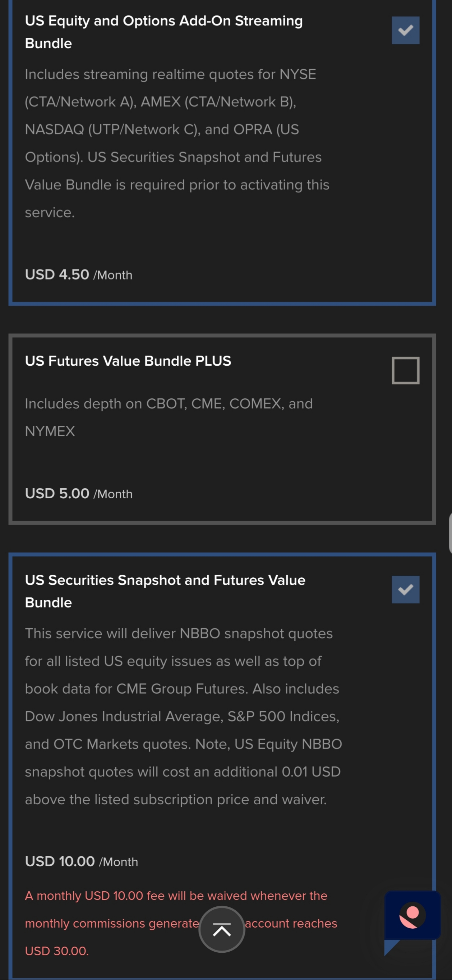This screenshot has width=452, height=980.
Task: Uncheck US Equity and Options Add-On Streaming Bundle
Action: coord(406,30)
